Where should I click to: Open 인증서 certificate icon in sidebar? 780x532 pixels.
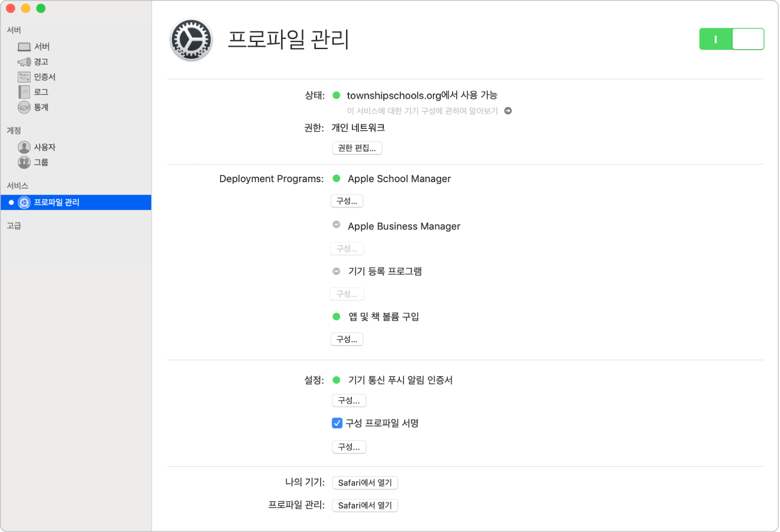(x=24, y=77)
